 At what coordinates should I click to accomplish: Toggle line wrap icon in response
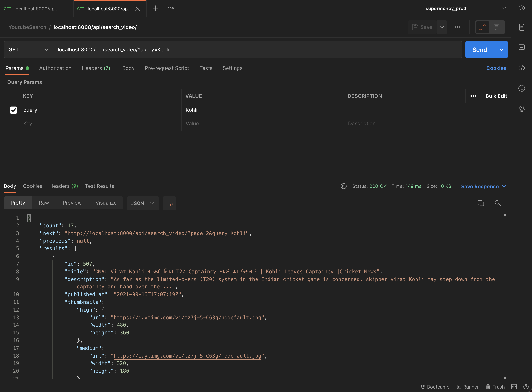[169, 203]
